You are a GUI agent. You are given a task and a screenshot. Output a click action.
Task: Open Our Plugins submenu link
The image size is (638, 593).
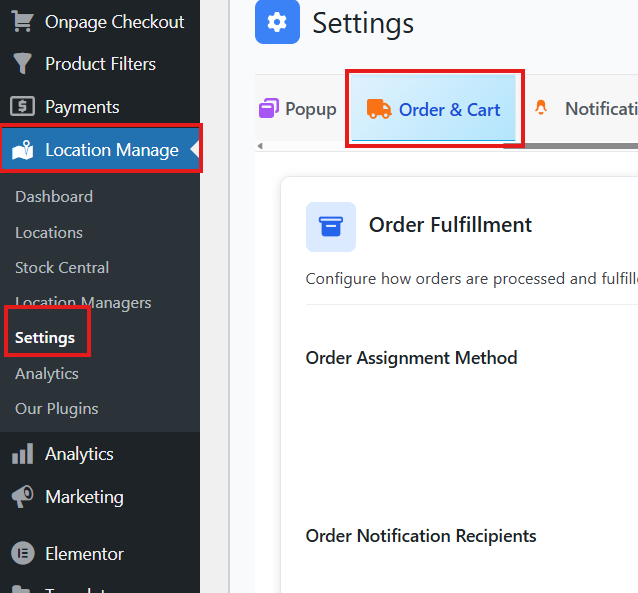coord(56,408)
